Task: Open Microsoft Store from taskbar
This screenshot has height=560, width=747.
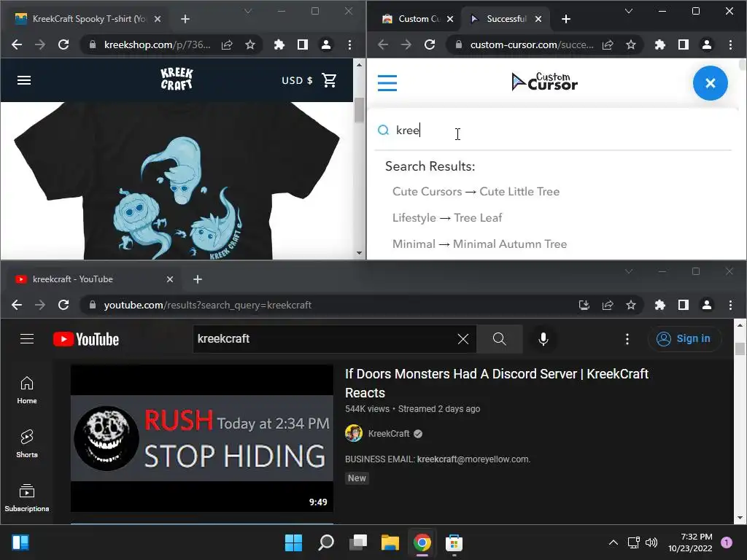Action: pyautogui.click(x=454, y=542)
